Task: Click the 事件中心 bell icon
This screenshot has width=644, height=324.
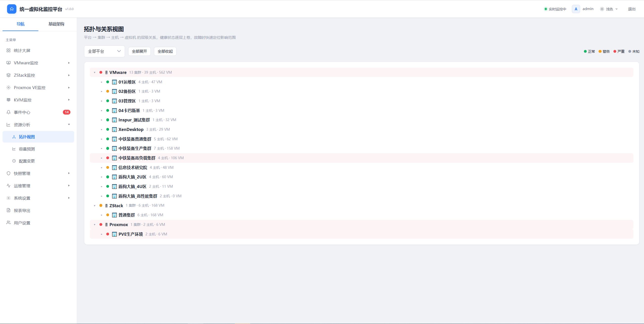Action: 8,112
